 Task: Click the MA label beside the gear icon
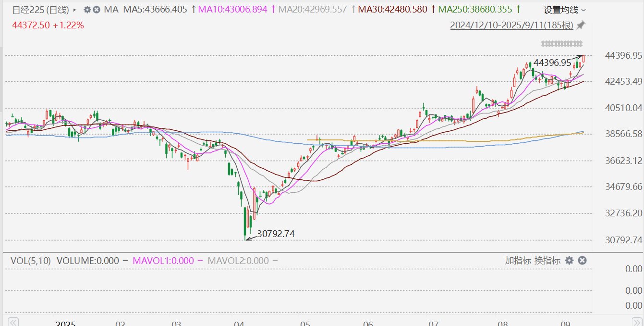point(111,10)
